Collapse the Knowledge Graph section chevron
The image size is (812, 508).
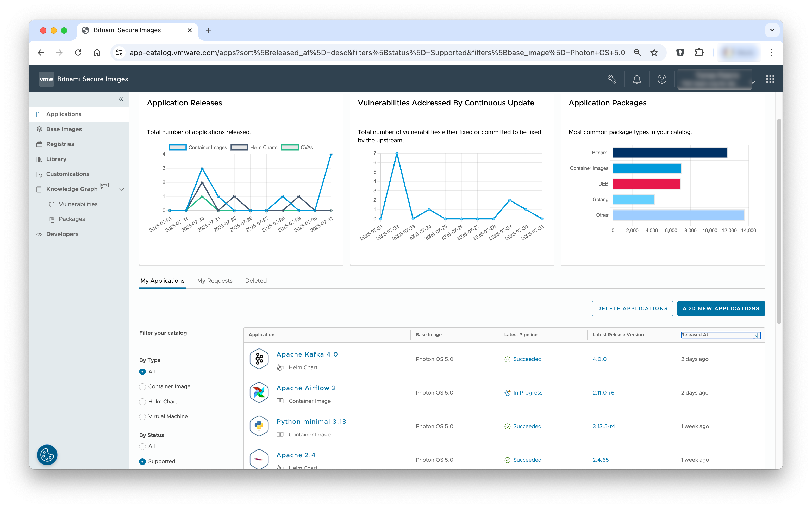pos(122,189)
